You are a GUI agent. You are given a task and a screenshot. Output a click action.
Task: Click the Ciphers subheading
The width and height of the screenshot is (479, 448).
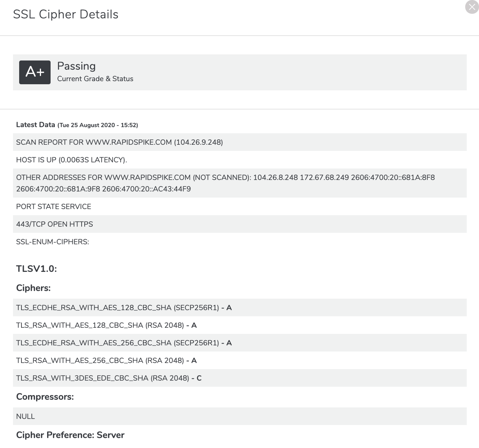point(33,288)
